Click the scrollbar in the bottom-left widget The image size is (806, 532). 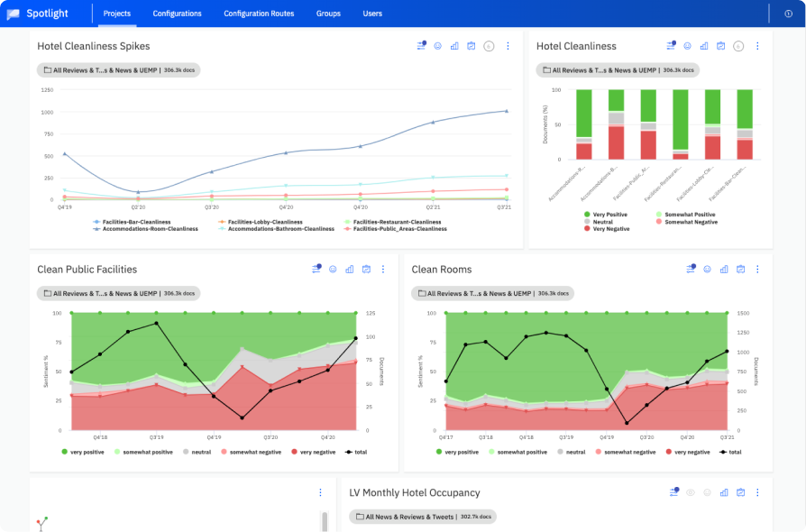pyautogui.click(x=323, y=521)
